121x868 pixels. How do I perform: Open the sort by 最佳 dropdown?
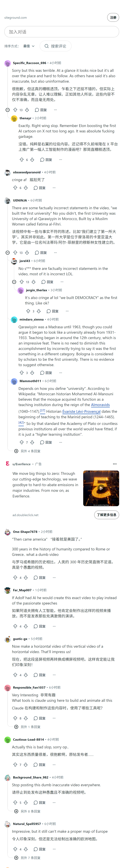click(29, 46)
